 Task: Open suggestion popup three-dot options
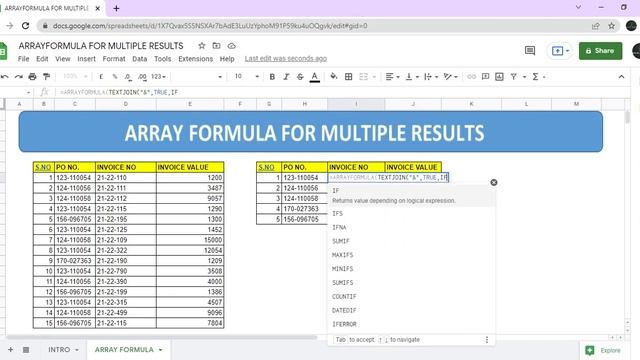coord(487,340)
